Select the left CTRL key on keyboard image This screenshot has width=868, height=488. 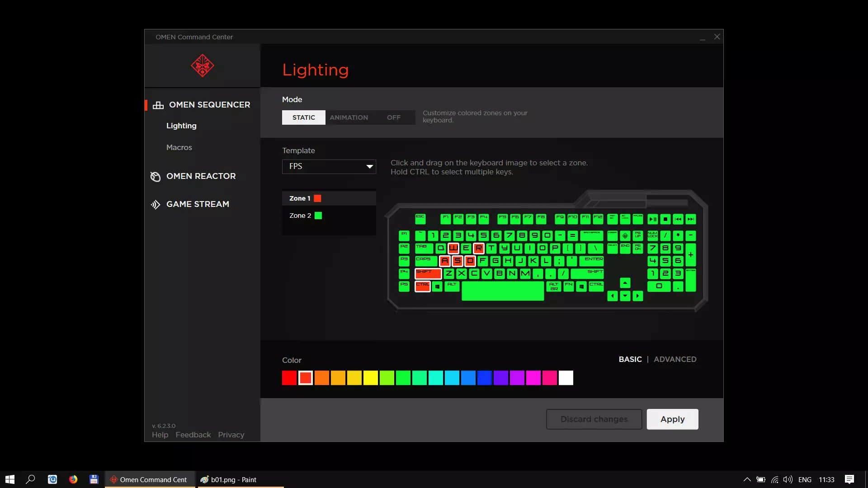point(423,286)
